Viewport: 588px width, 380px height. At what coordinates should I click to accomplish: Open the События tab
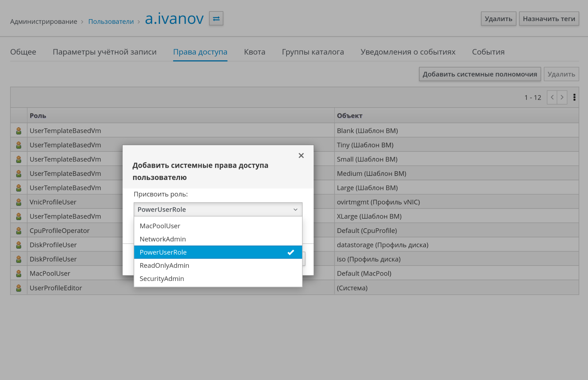[488, 52]
